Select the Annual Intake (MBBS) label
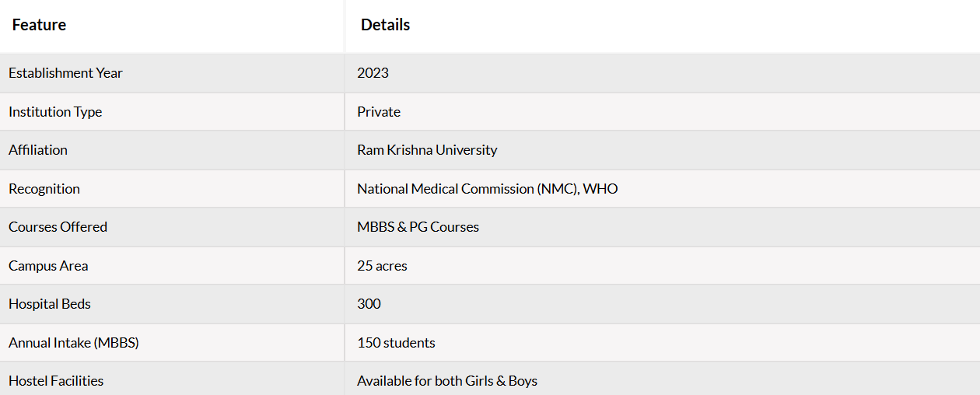 click(74, 343)
